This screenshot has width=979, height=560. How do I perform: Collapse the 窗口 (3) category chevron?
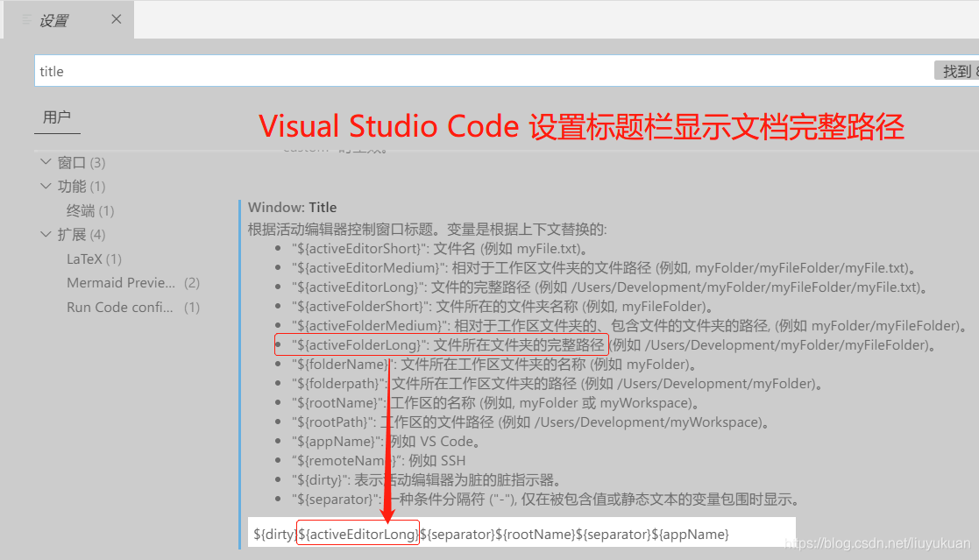point(46,162)
